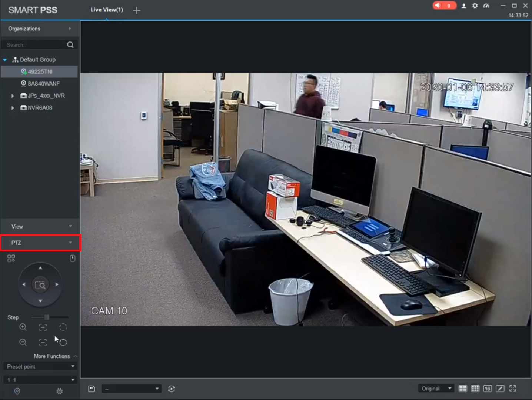Open the user account icon
The height and width of the screenshot is (400, 532).
(464, 6)
